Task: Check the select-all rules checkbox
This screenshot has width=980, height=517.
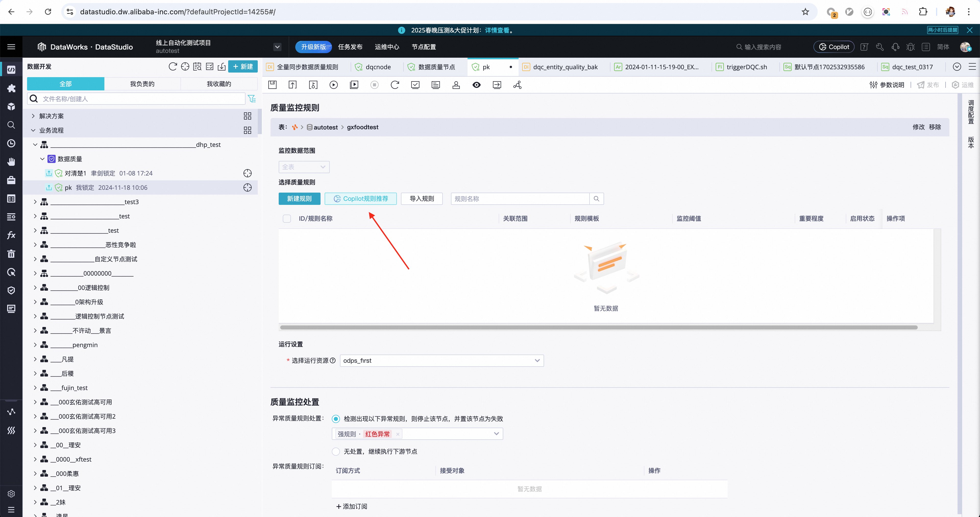Action: click(x=287, y=219)
